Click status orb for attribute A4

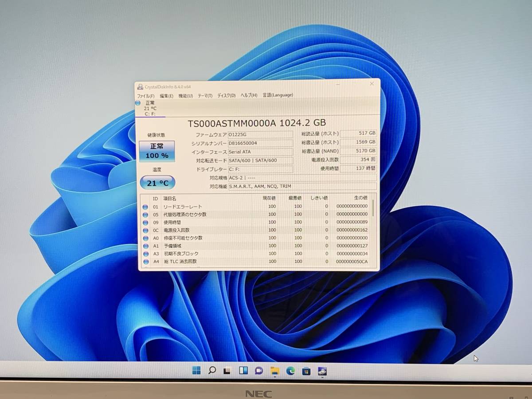[x=145, y=262]
